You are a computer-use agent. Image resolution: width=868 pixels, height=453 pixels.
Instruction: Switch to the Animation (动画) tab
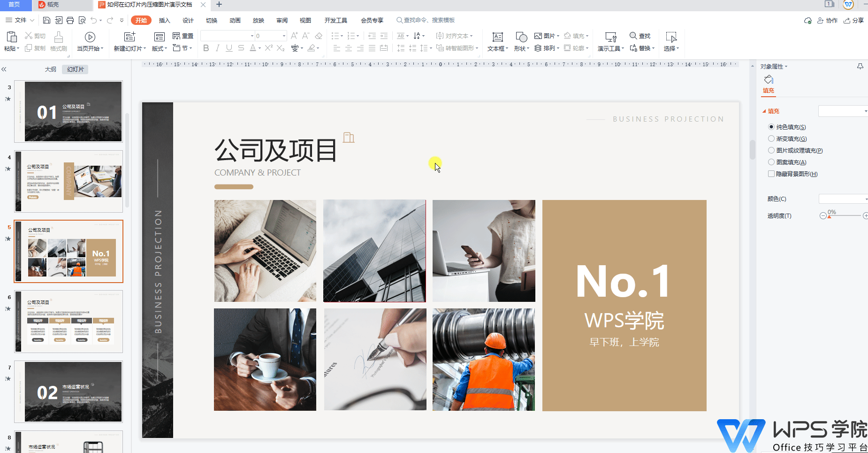click(x=235, y=20)
